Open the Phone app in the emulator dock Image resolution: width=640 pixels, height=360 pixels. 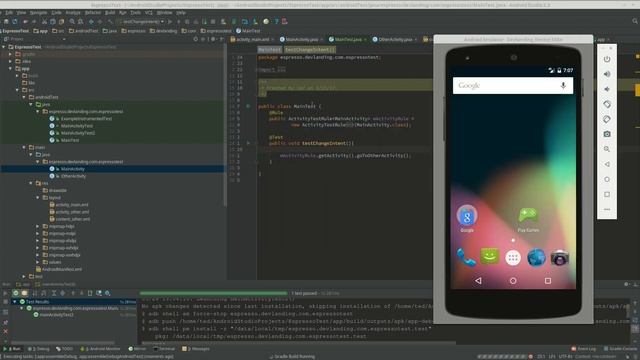point(466,258)
